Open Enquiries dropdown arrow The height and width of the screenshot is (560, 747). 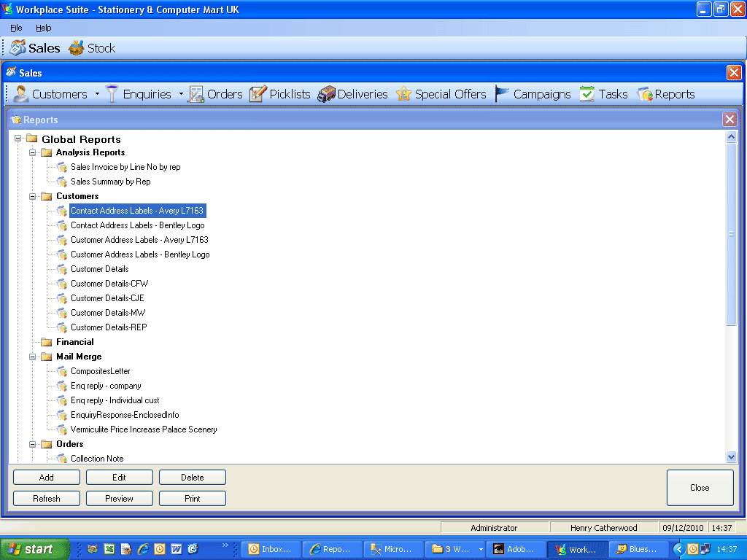click(181, 94)
